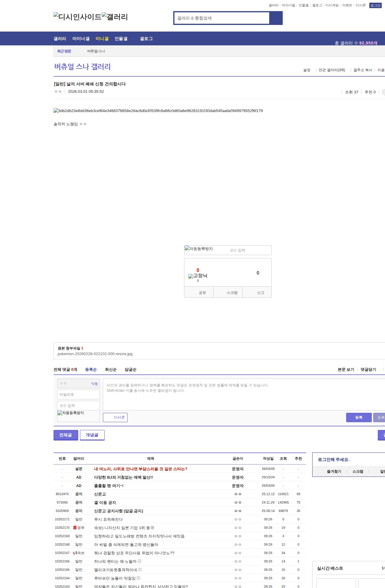Open the notice post '신문고' numbered 8013476
The width and height of the screenshot is (385, 588).
point(100,494)
